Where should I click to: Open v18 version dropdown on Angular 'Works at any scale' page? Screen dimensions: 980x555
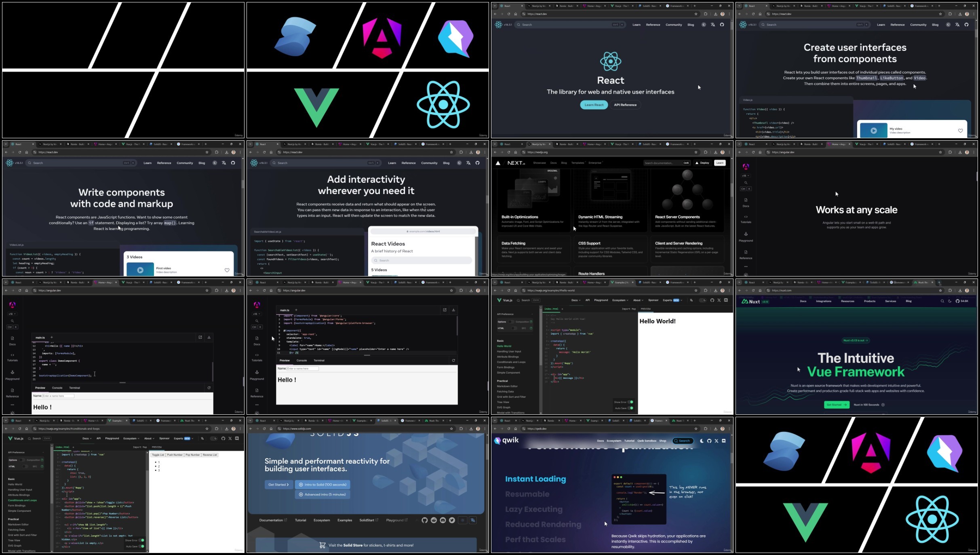tap(746, 175)
